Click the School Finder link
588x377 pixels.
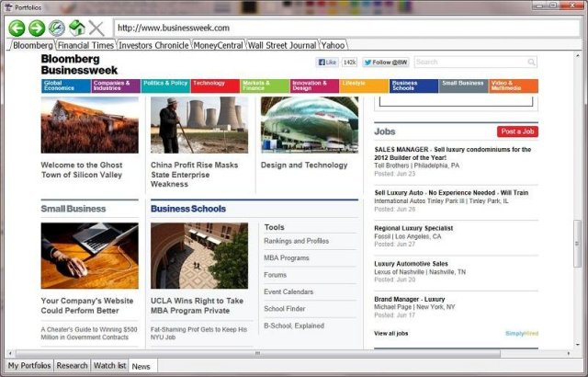click(285, 309)
